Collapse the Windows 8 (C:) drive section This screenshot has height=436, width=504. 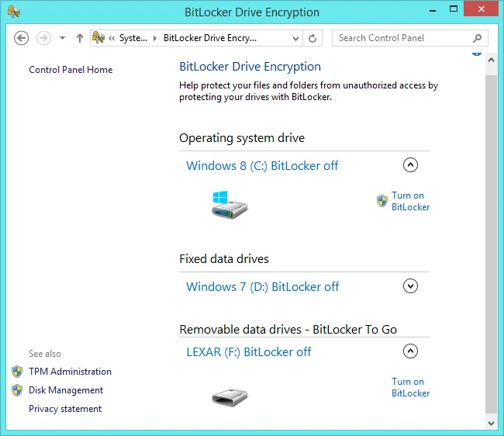click(410, 165)
